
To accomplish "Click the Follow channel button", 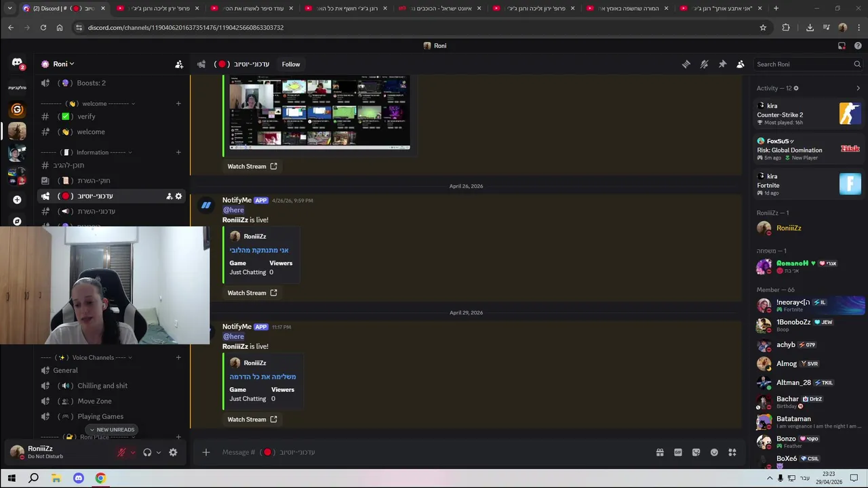I will point(291,64).
